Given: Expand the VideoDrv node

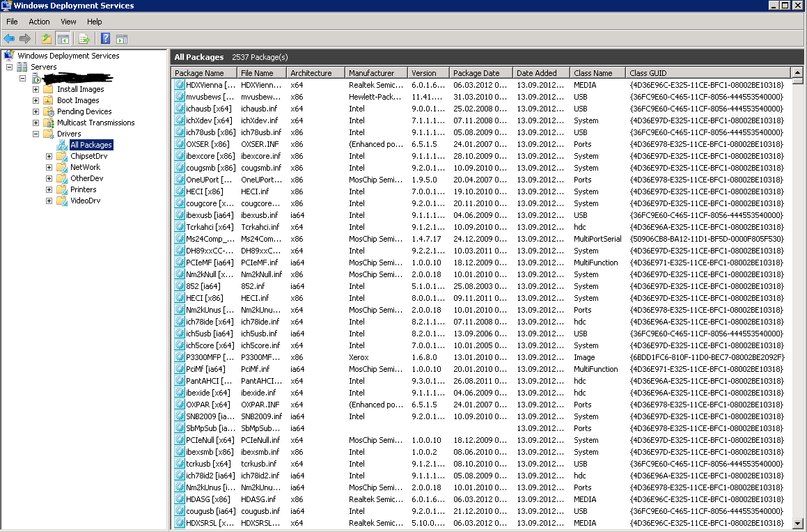Looking at the screenshot, I should (x=49, y=201).
